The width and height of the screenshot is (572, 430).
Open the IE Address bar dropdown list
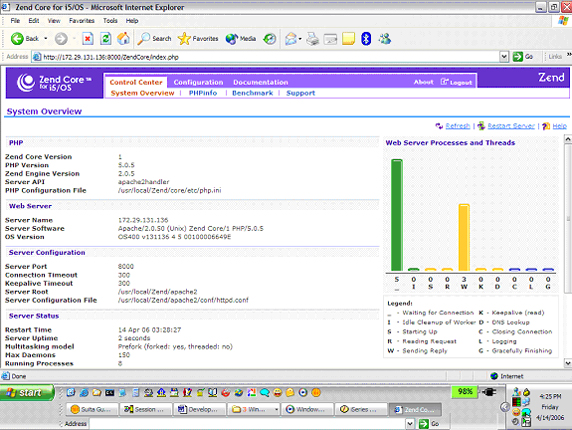[x=504, y=57]
